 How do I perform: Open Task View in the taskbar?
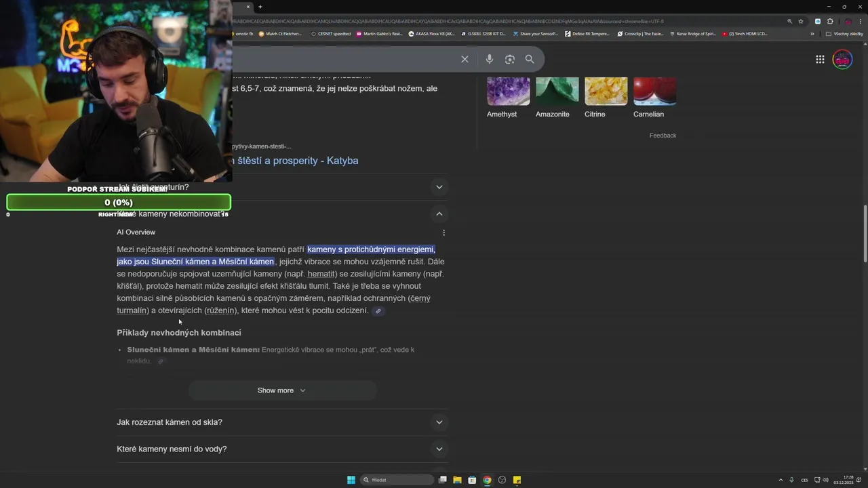[442, 480]
